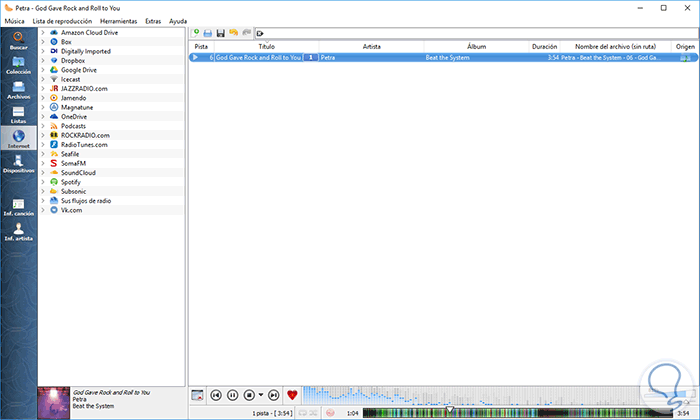Click the load playlist folder icon
The image size is (700, 420).
coord(208,33)
